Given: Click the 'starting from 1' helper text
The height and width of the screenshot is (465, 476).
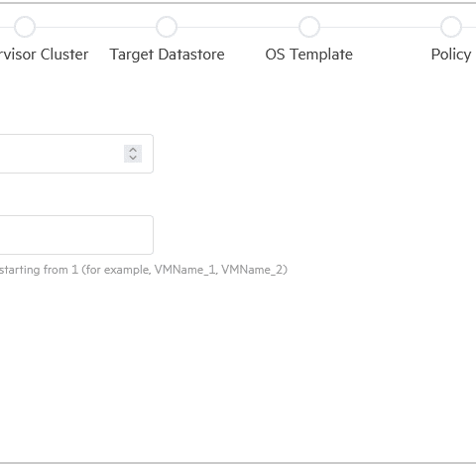Looking at the screenshot, I should point(39,270).
